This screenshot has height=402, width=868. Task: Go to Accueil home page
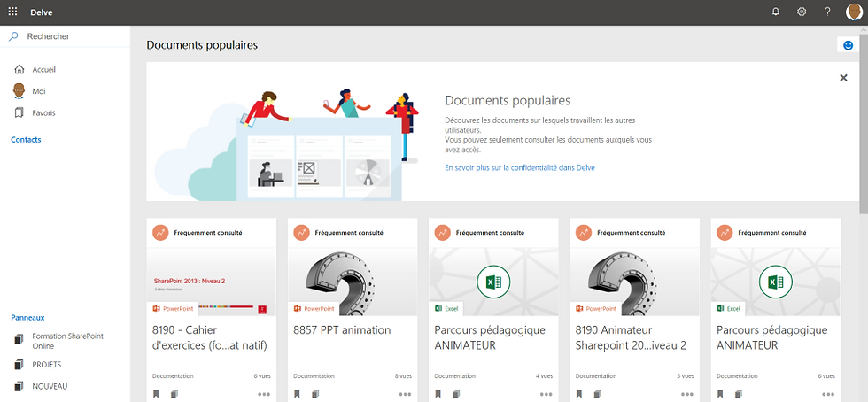[x=43, y=70]
